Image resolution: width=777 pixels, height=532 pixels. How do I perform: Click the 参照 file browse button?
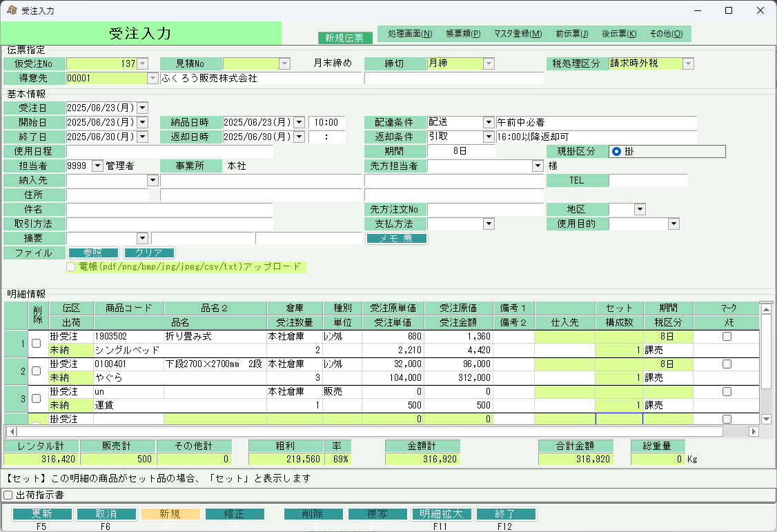pyautogui.click(x=93, y=253)
